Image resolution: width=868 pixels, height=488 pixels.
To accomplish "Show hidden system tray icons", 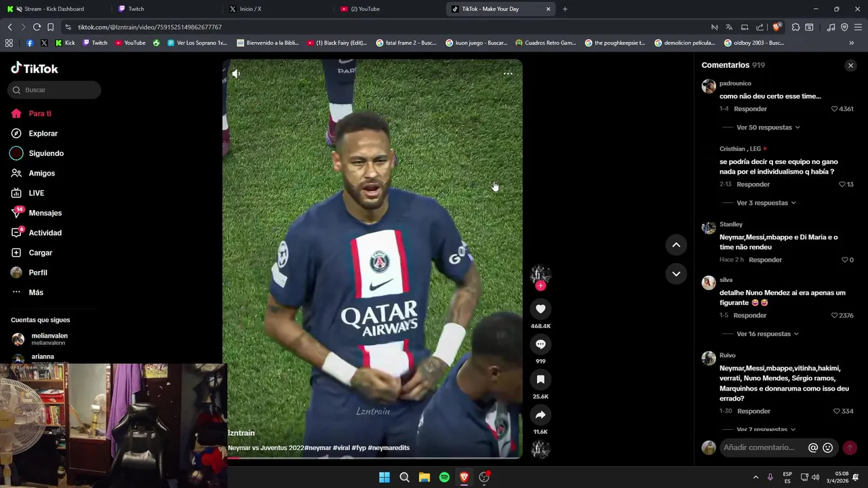I will pyautogui.click(x=755, y=477).
